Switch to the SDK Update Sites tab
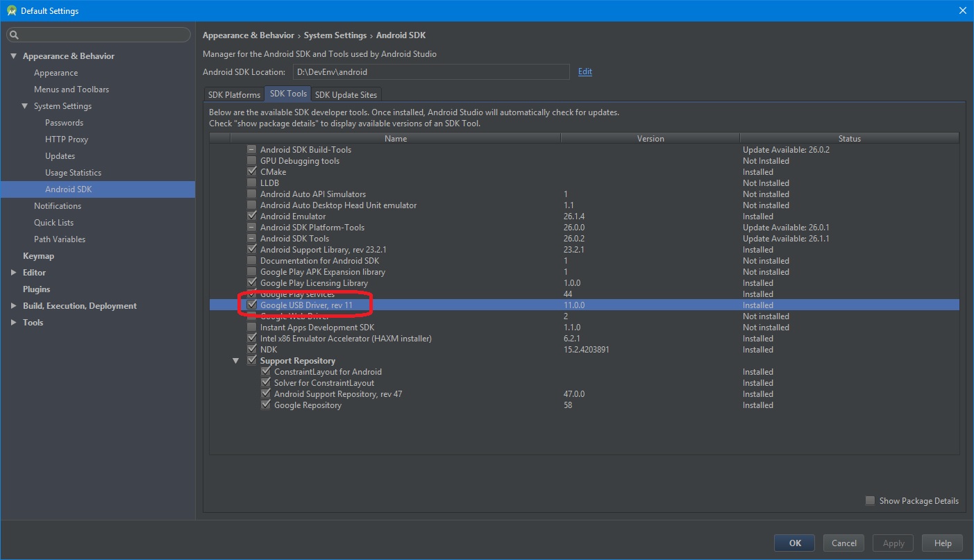 pyautogui.click(x=346, y=94)
